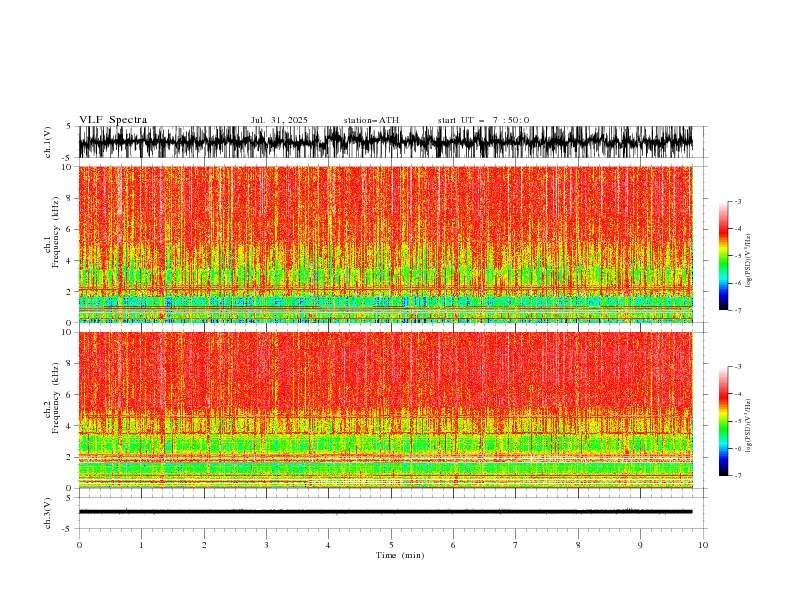Viewport: 792px width, 612px height.
Task: Click the time axis tick label 2
Action: coord(204,545)
